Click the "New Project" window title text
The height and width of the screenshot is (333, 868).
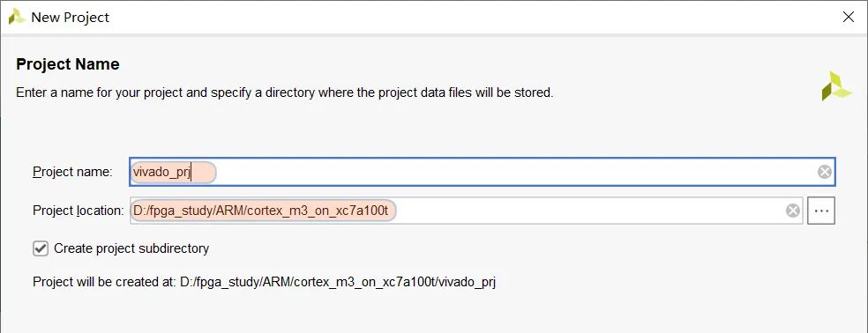tap(70, 17)
